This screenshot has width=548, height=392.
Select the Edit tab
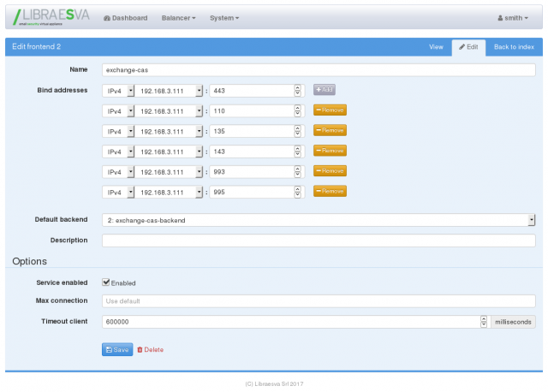tap(468, 47)
